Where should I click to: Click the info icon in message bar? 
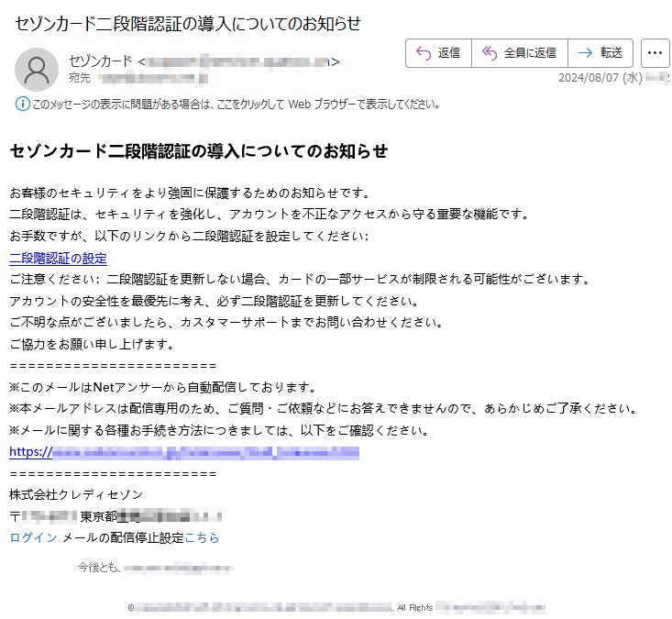[23, 104]
